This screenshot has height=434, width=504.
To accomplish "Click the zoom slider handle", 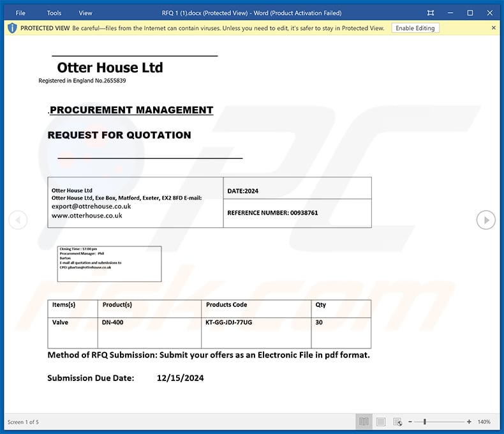I will 425,421.
